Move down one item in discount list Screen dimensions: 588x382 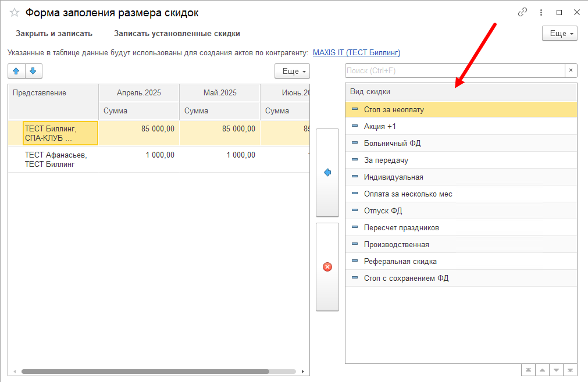556,370
